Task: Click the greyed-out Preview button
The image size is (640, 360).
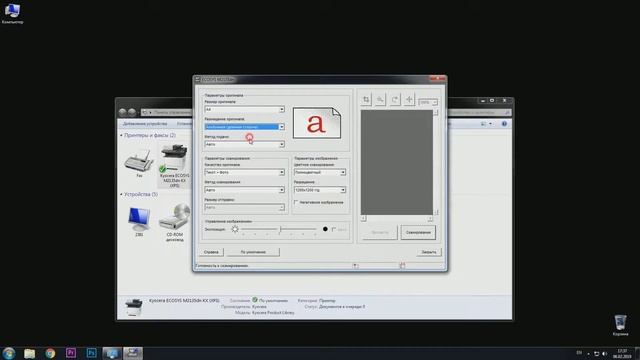Action: coord(380,232)
